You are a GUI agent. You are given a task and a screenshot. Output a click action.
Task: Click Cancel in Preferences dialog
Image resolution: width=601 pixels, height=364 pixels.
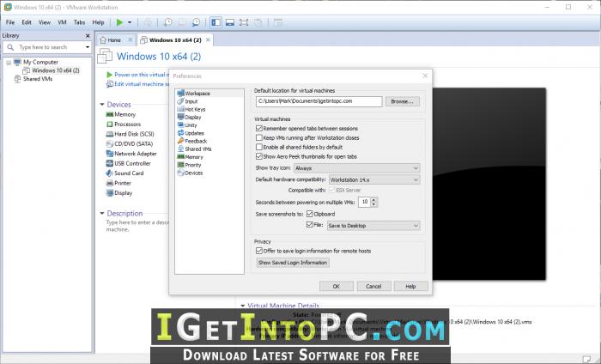tap(373, 286)
